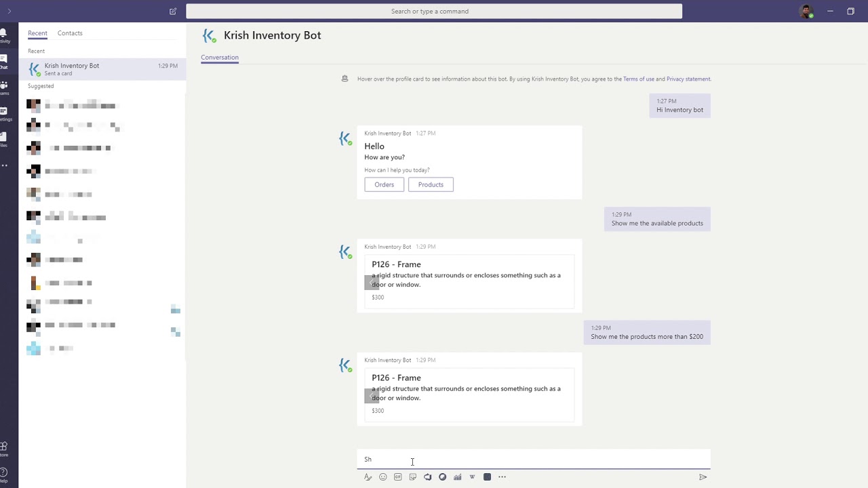Click the Products button
Screen dimensions: 868x488
coord(431,184)
